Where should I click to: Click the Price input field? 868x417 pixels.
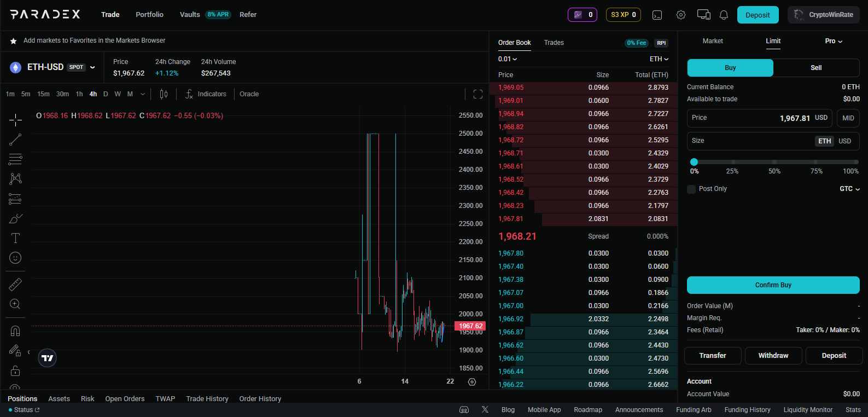760,118
